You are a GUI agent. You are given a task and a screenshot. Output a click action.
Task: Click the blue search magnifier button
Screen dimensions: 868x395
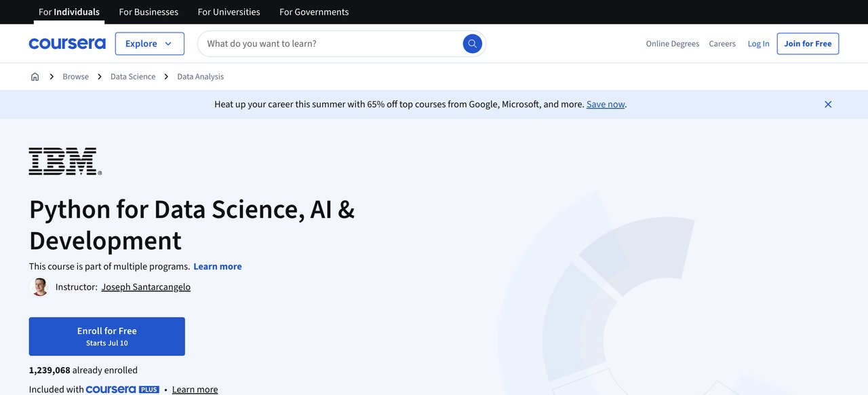pyautogui.click(x=473, y=43)
